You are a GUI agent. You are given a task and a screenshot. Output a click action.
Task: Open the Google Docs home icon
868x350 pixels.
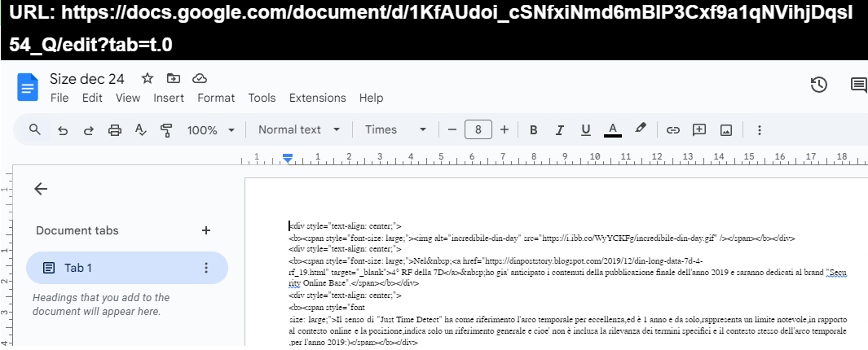point(28,87)
